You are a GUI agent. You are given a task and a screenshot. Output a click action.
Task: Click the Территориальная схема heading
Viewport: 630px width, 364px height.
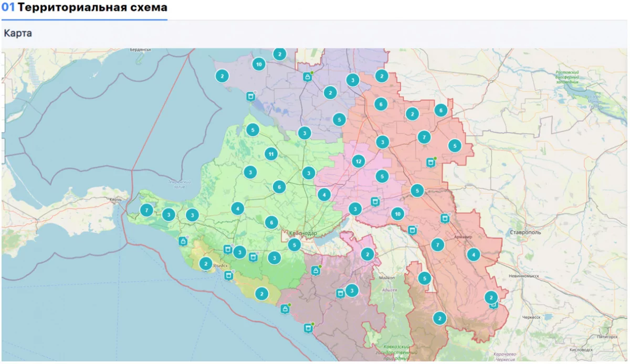point(92,7)
